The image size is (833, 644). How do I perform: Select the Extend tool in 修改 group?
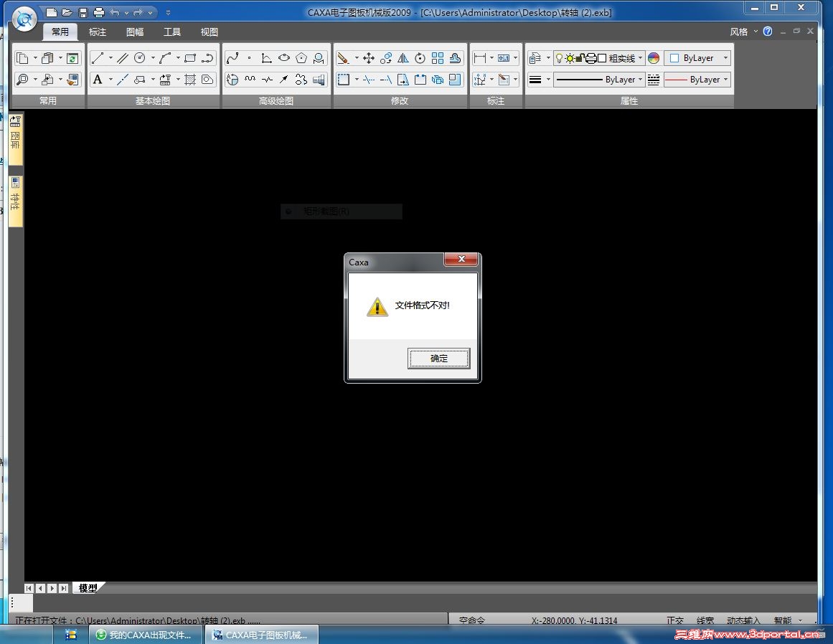pos(386,80)
